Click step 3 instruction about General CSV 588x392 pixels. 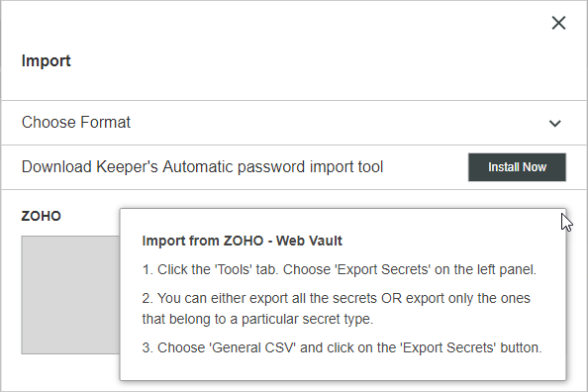[x=342, y=347]
